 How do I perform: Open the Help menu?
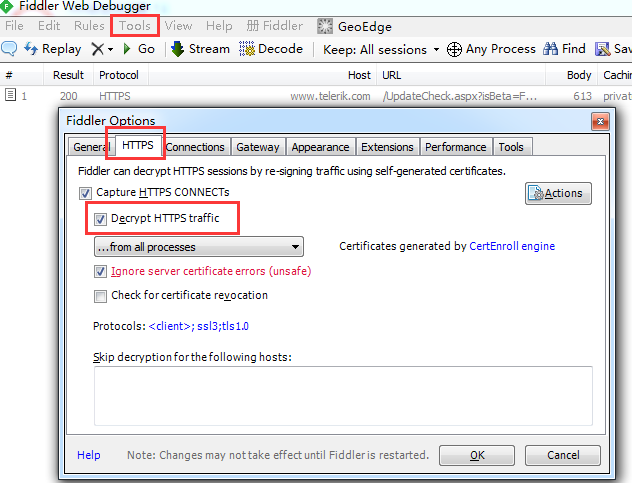[219, 26]
